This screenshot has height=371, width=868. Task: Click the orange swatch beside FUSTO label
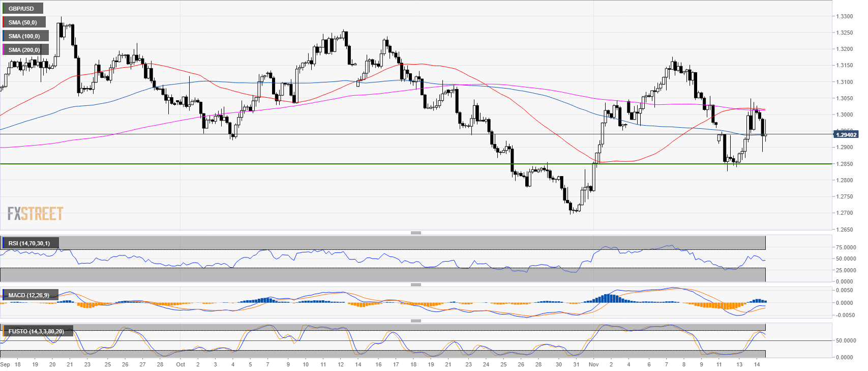pyautogui.click(x=4, y=331)
